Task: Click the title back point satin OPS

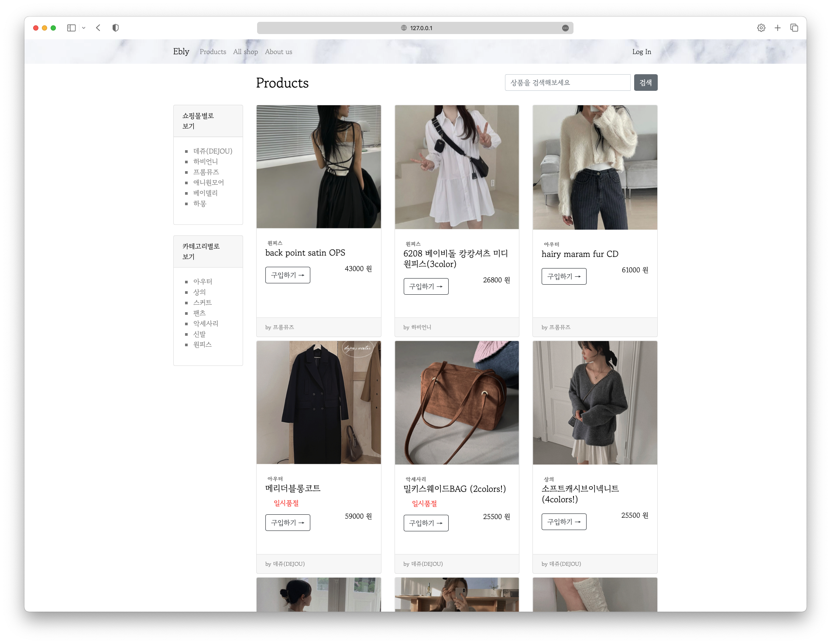Action: tap(305, 253)
